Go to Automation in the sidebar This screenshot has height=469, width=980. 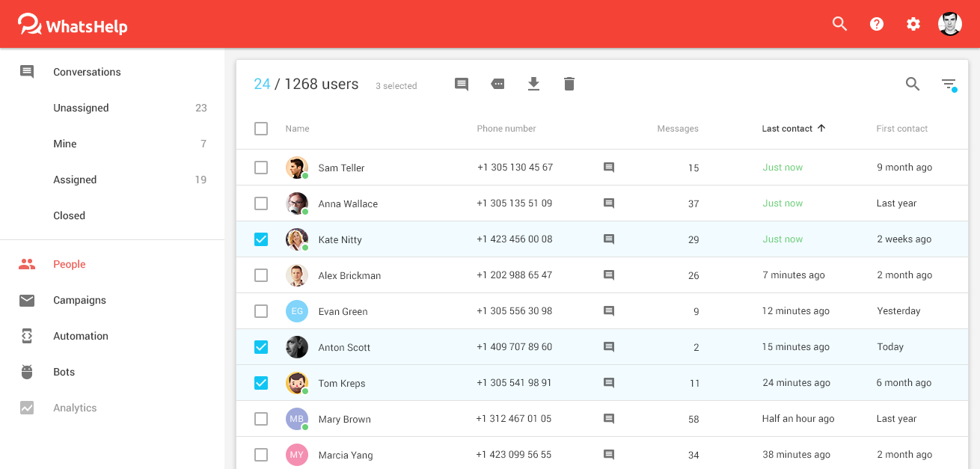point(81,336)
